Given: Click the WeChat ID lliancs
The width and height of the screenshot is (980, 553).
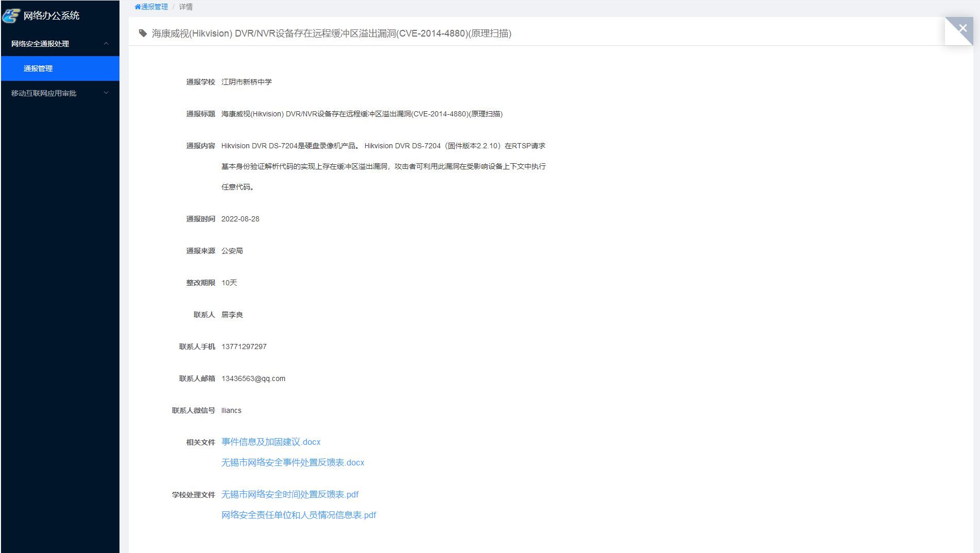Looking at the screenshot, I should [231, 410].
